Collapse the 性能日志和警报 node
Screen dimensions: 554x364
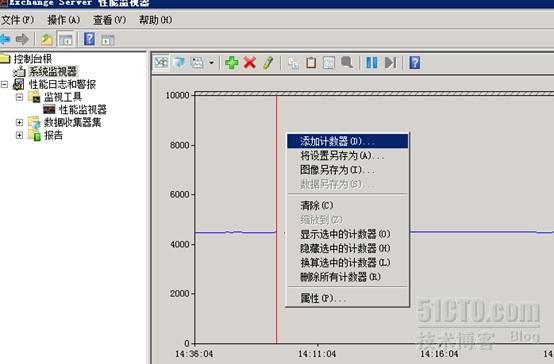pyautogui.click(x=4, y=84)
